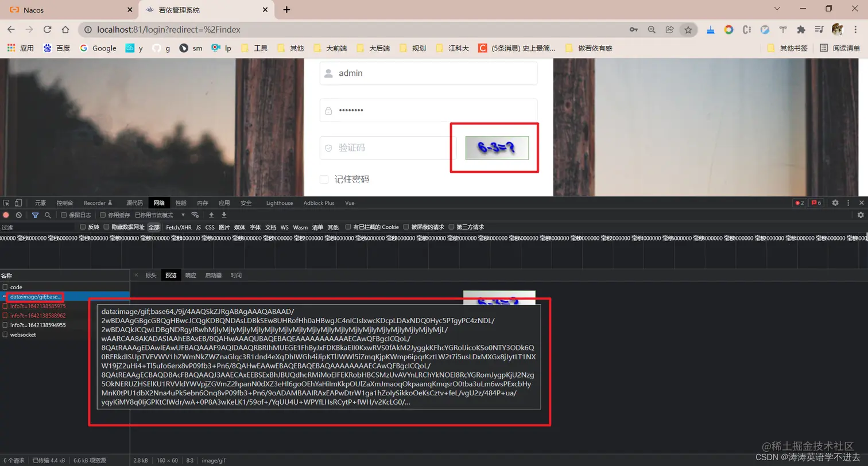The width and height of the screenshot is (868, 466).
Task: Switch to the 控制台 DevTools tab
Action: pos(65,203)
